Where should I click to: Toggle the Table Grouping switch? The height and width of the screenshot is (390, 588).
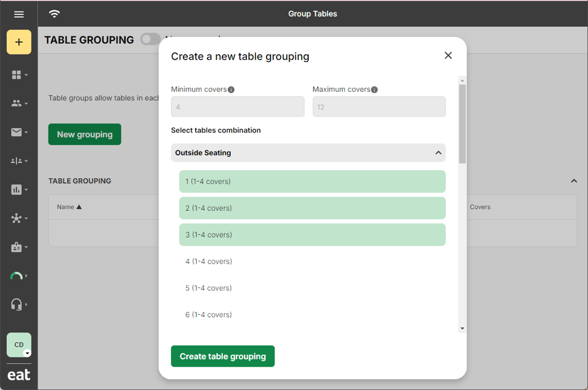(x=150, y=39)
